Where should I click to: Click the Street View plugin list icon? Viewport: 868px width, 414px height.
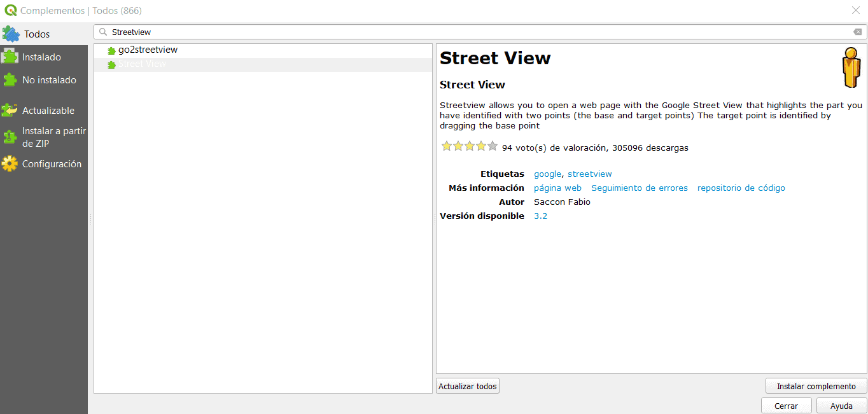111,64
